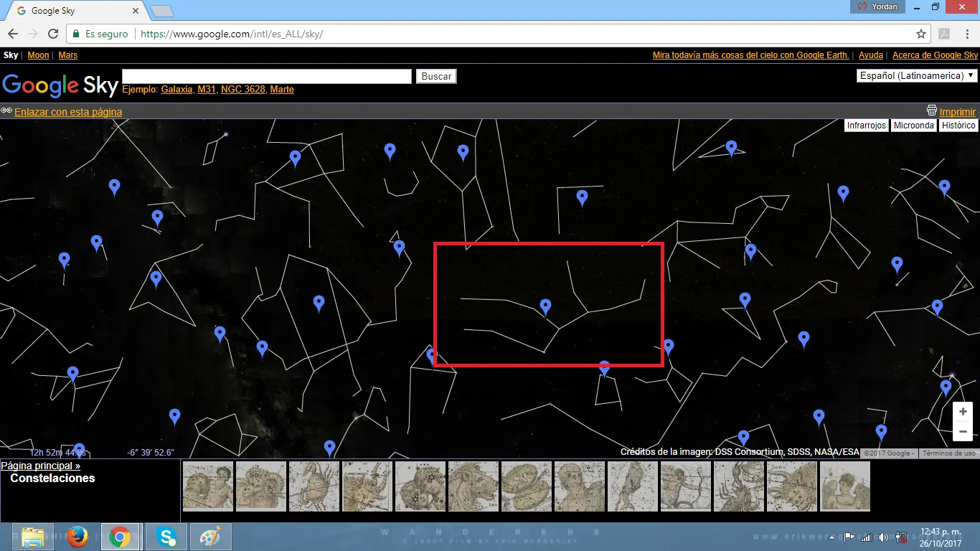The width and height of the screenshot is (980, 551).
Task: Click the chain link icon beside Enlazar
Action: click(6, 111)
